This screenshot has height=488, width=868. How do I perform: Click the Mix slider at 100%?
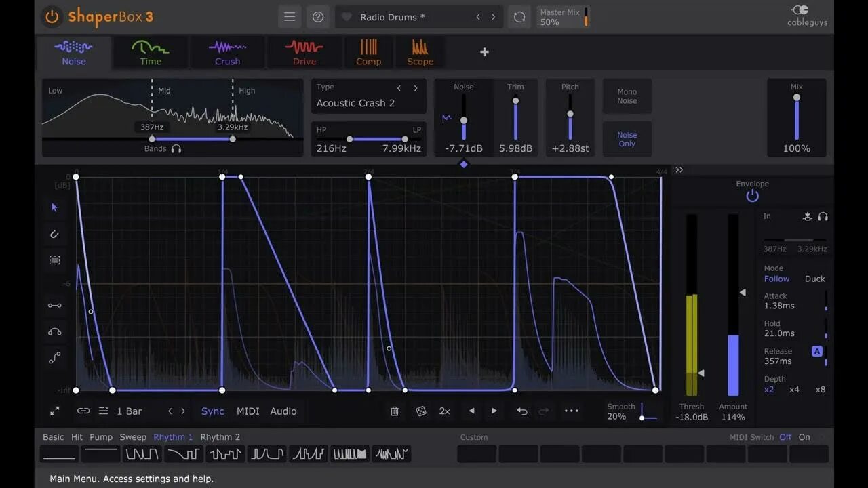[x=797, y=117]
